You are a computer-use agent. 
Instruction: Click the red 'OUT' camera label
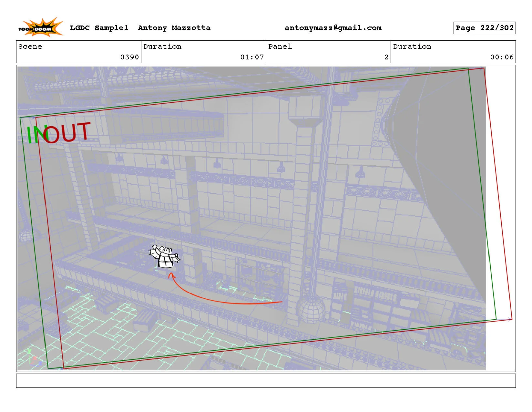(x=67, y=133)
